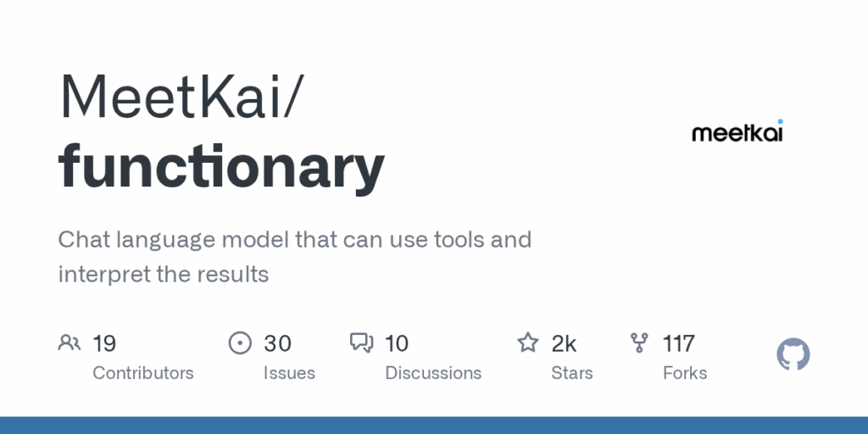The width and height of the screenshot is (868, 434).
Task: Click the 19 contributors count
Action: point(104,343)
